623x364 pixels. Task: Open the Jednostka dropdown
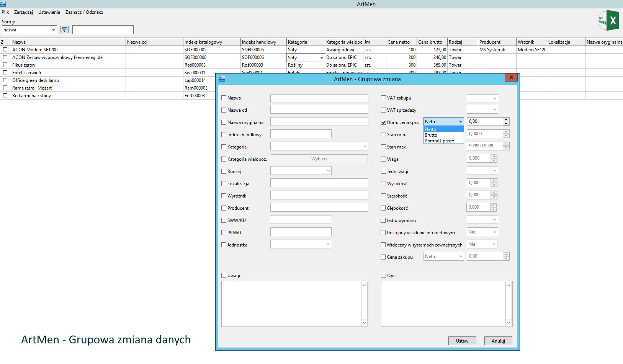point(301,244)
